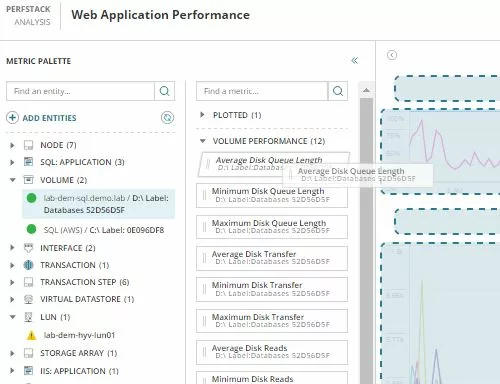Collapse the Metric Palette with double-chevron icon

tap(354, 60)
